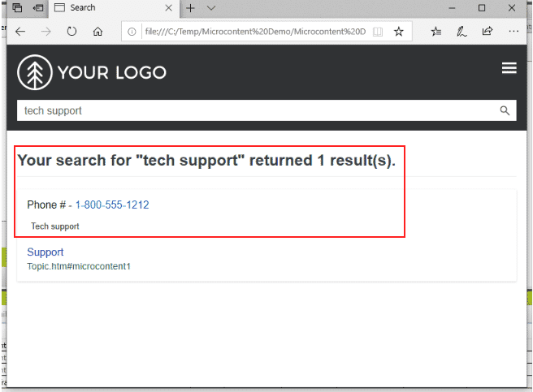Show tab previews chevron
The image size is (533, 392).
pos(211,8)
